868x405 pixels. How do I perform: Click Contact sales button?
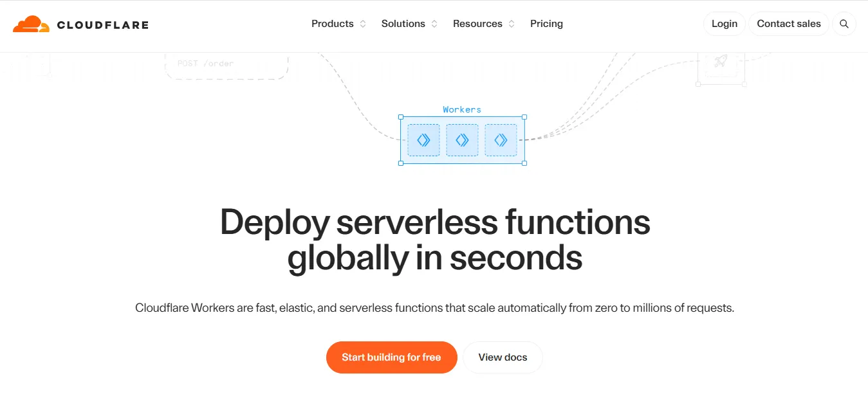point(789,24)
